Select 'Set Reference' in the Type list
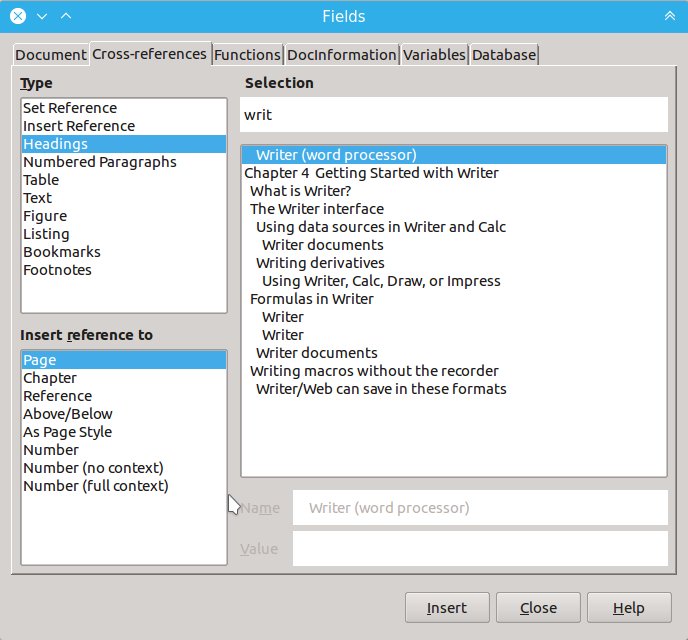 coord(124,108)
